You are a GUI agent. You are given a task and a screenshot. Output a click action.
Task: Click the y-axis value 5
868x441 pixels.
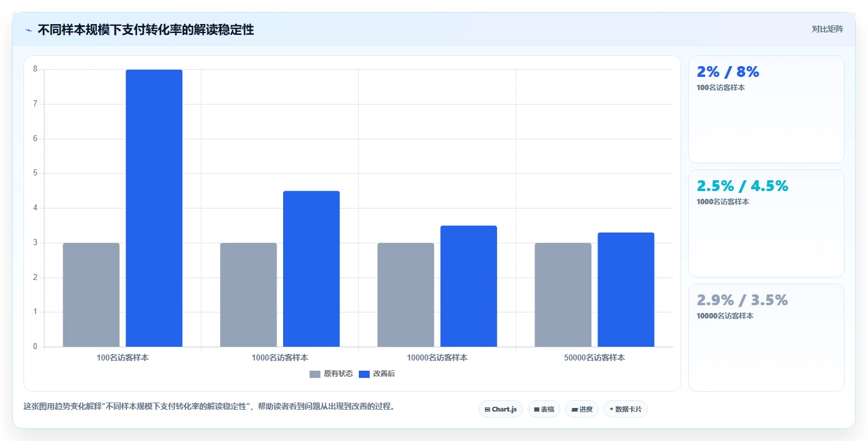click(x=35, y=173)
